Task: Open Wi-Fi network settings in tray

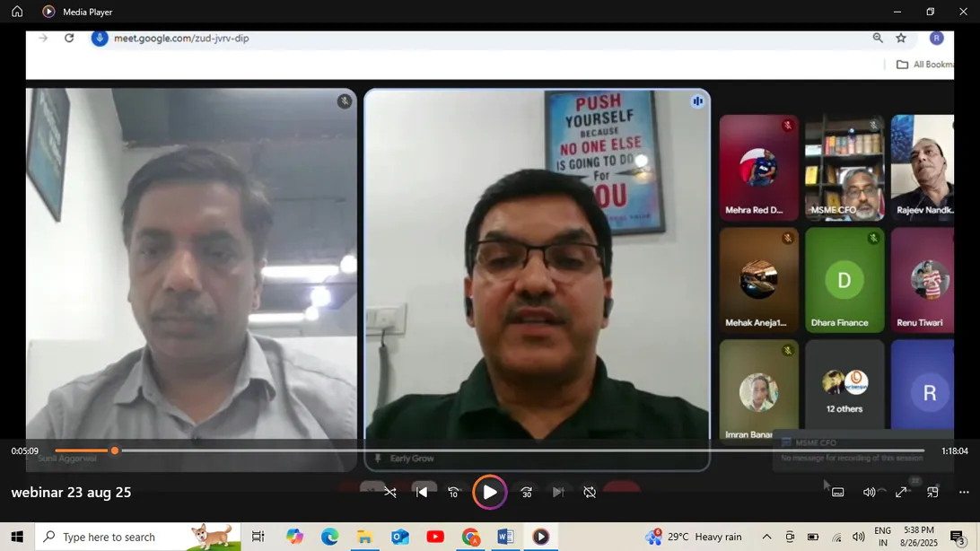Action: coord(836,537)
